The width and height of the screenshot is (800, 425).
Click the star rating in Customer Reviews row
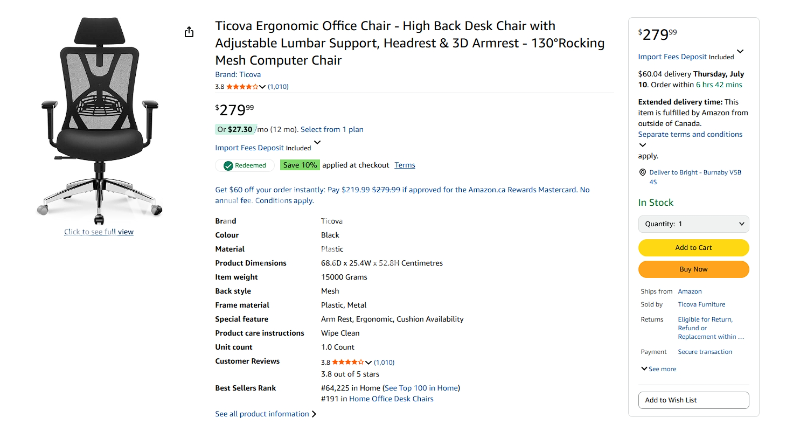[348, 361]
